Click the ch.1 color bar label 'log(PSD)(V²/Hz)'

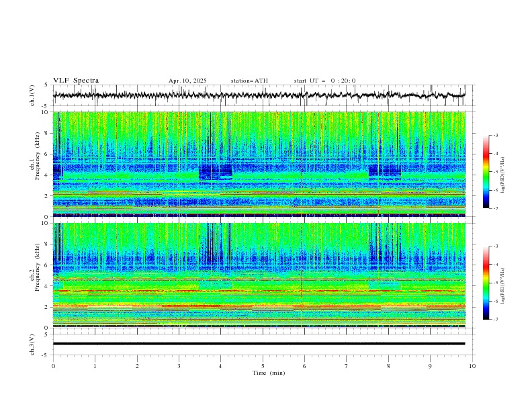click(503, 175)
